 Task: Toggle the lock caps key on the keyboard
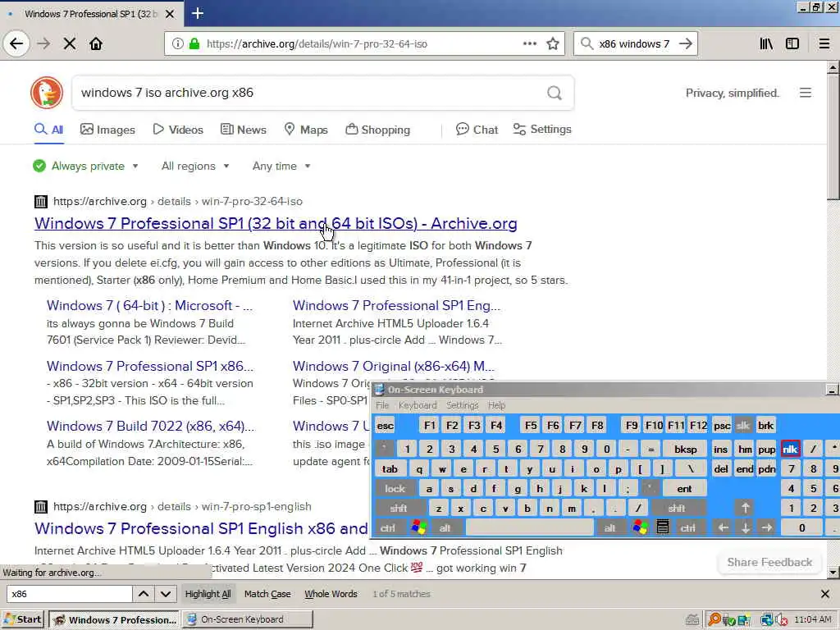[395, 489]
